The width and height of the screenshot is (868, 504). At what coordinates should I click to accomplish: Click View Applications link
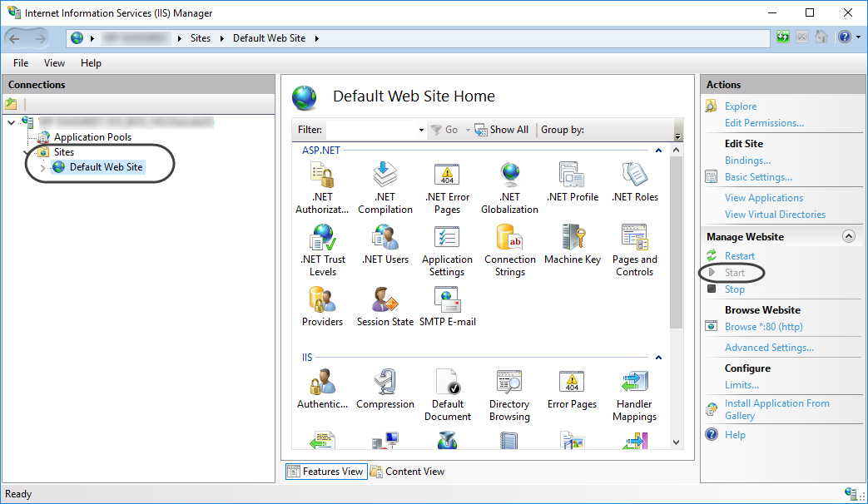tap(764, 198)
